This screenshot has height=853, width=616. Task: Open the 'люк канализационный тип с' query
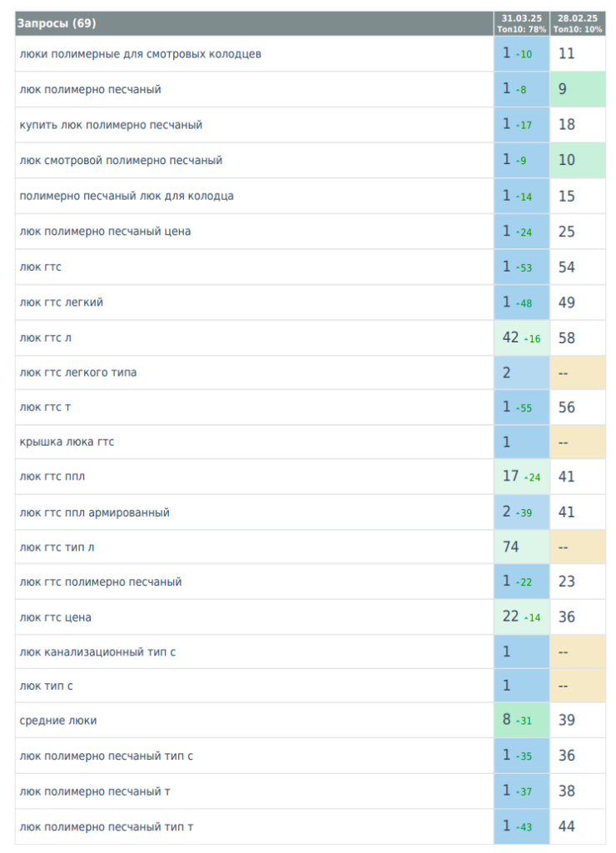pyautogui.click(x=97, y=652)
